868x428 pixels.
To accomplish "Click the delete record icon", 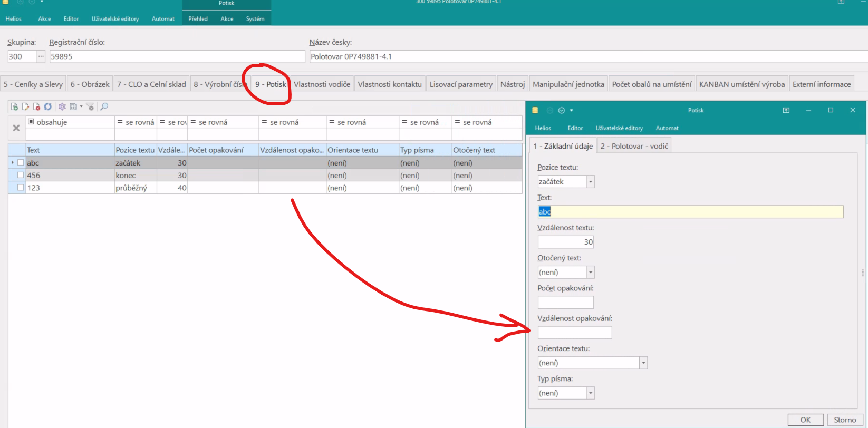I will click(x=36, y=106).
